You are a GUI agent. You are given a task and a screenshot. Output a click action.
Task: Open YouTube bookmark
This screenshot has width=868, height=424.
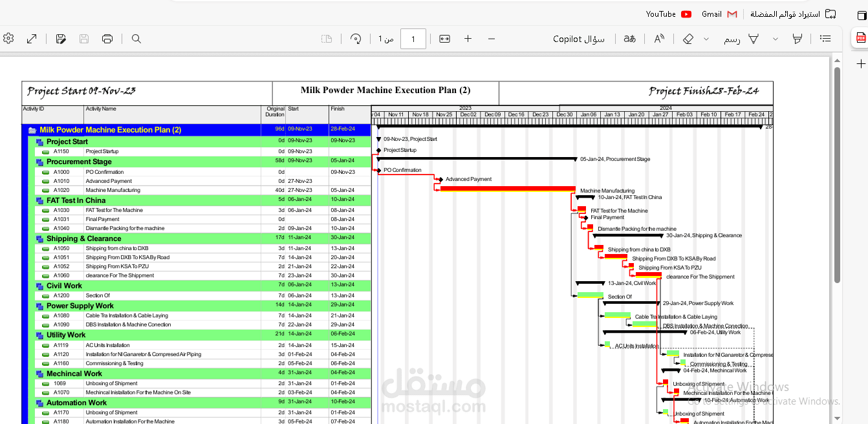[669, 14]
